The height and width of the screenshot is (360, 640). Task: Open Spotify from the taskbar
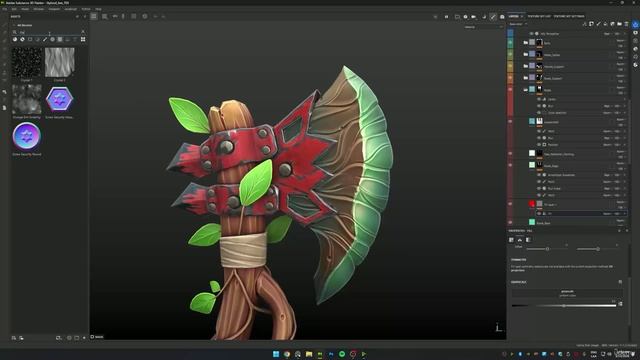point(342,354)
